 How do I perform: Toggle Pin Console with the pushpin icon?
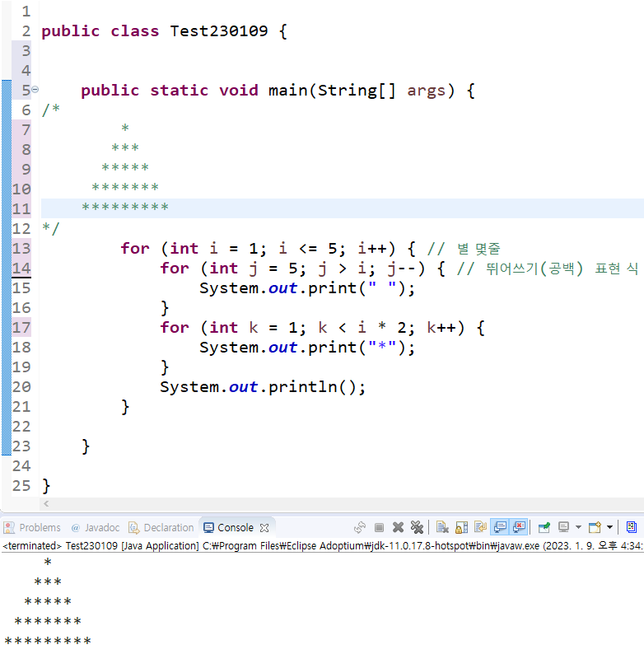(x=544, y=528)
